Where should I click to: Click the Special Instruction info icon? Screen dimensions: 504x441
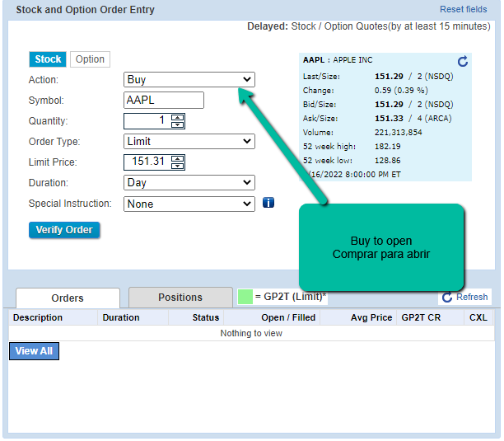[x=268, y=203]
